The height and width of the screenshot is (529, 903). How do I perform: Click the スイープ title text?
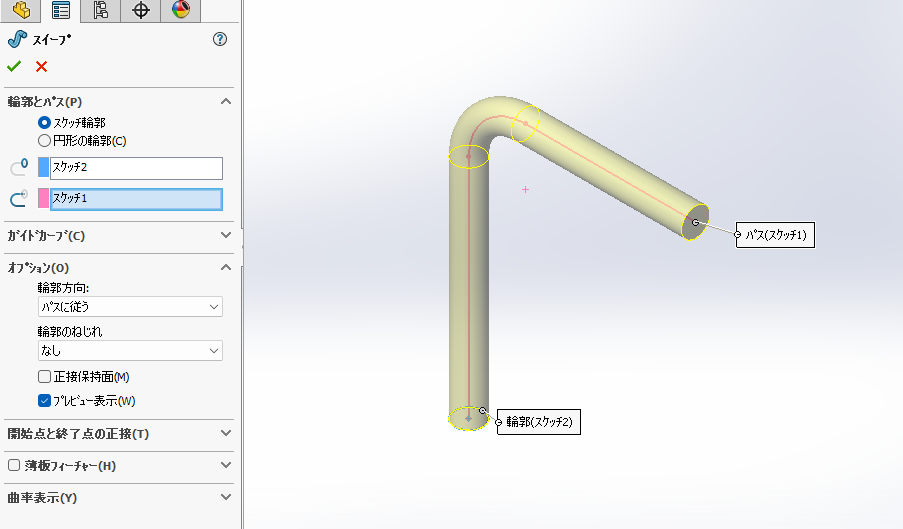point(51,40)
